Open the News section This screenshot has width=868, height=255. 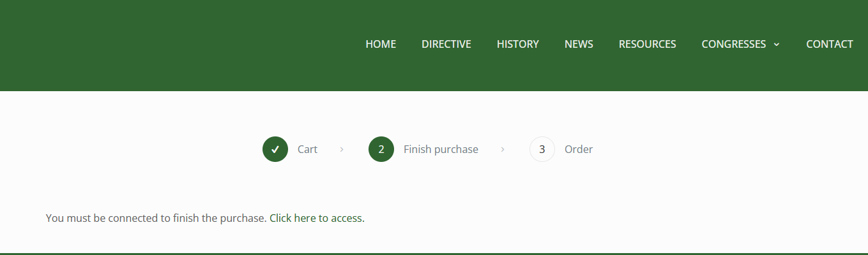pyautogui.click(x=579, y=44)
